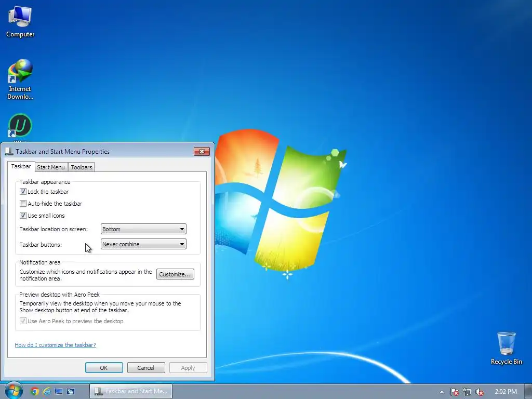Click the dialog title bar system icon
Image resolution: width=532 pixels, height=399 pixels.
point(9,151)
